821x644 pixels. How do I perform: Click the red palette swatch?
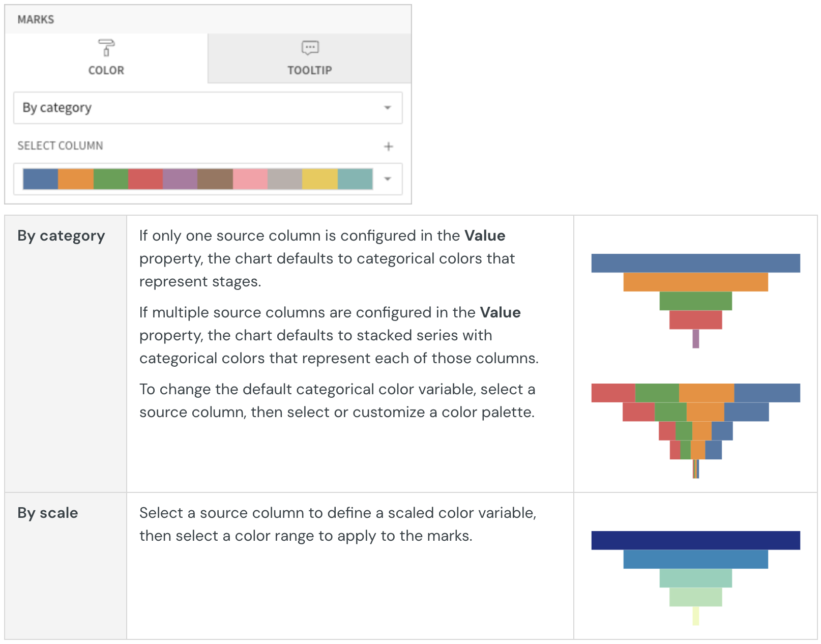tap(145, 179)
